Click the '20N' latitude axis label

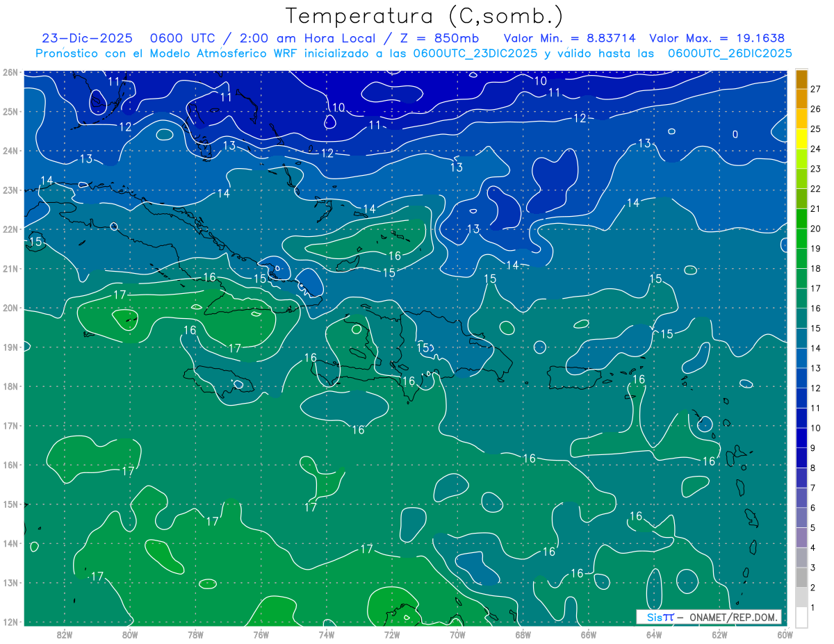click(x=10, y=307)
